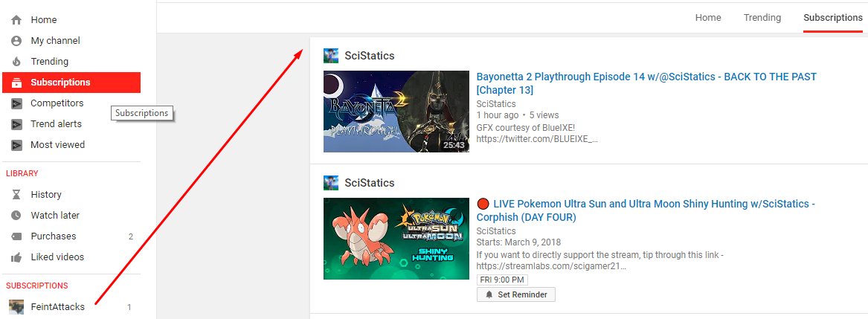Click the Trending flame icon in sidebar

pos(16,62)
